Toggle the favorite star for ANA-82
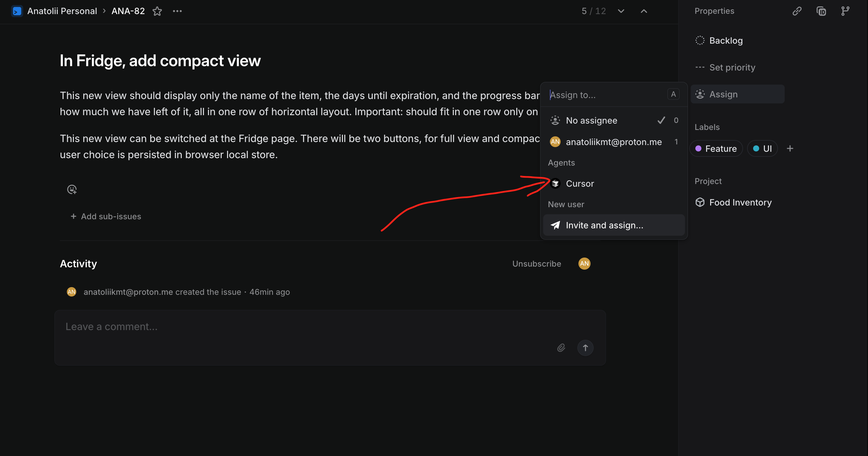 pos(157,11)
